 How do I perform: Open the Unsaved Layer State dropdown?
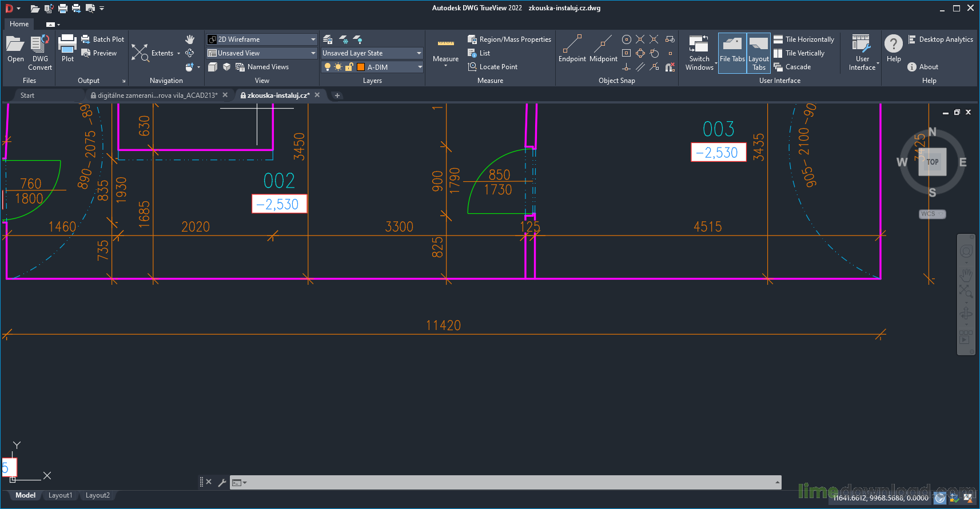[x=419, y=53]
